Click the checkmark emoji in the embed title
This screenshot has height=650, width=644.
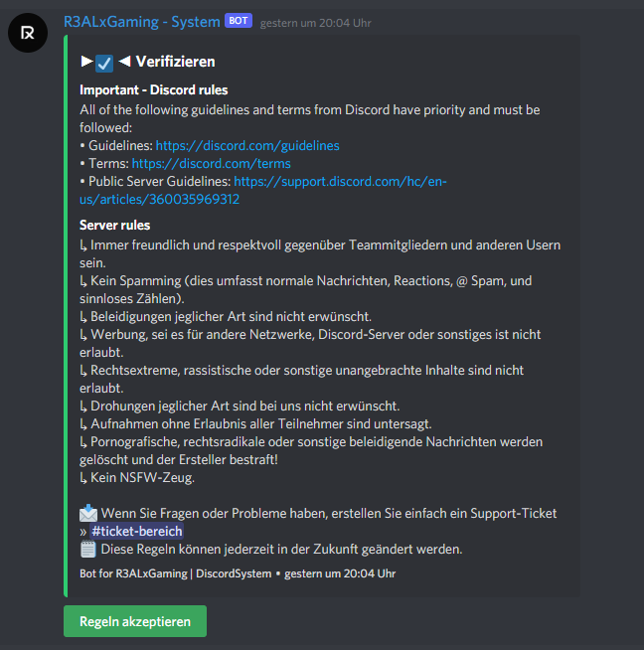pyautogui.click(x=104, y=63)
